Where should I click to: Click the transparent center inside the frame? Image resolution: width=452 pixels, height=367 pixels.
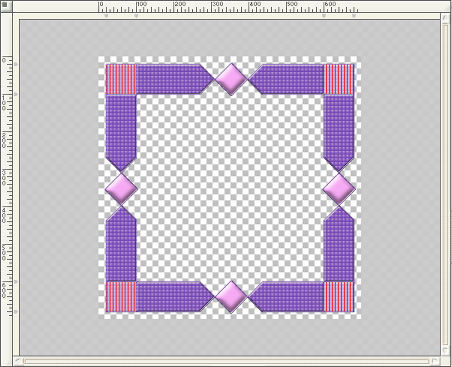tap(230, 188)
